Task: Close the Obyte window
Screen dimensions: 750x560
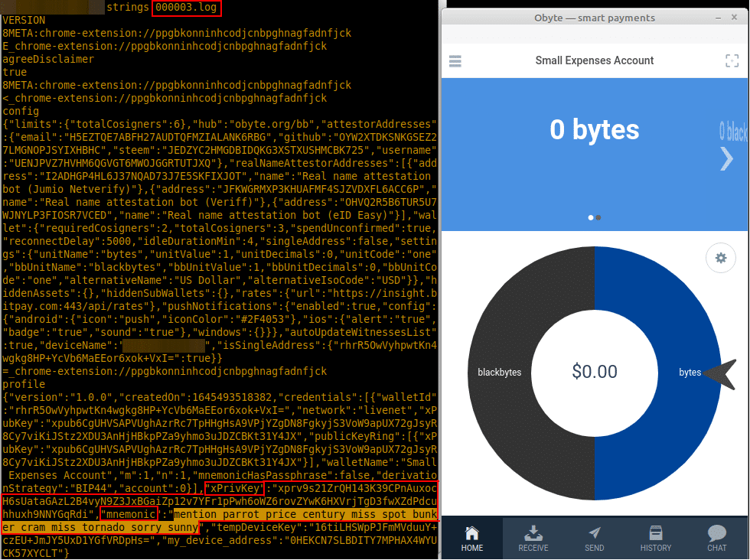Action: click(734, 18)
